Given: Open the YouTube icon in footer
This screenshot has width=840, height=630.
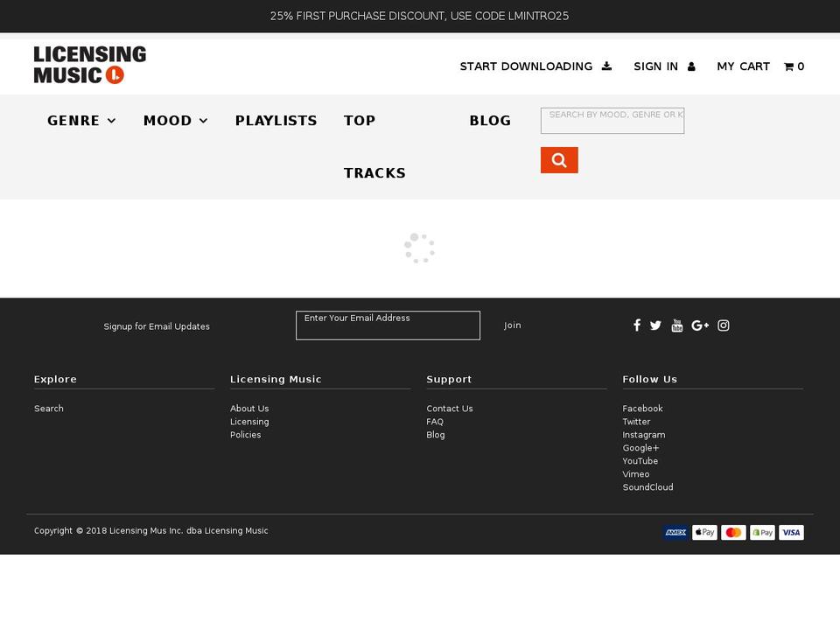Looking at the screenshot, I should click(677, 325).
